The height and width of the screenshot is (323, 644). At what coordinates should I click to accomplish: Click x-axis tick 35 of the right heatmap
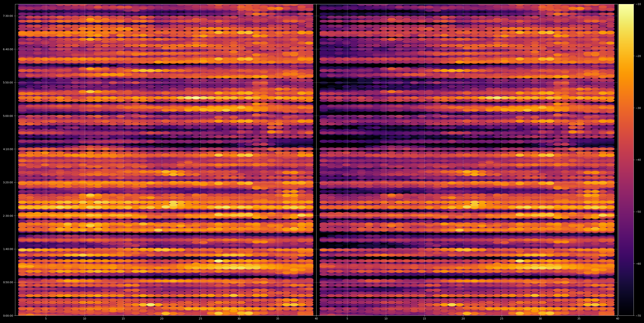pyautogui.click(x=579, y=319)
